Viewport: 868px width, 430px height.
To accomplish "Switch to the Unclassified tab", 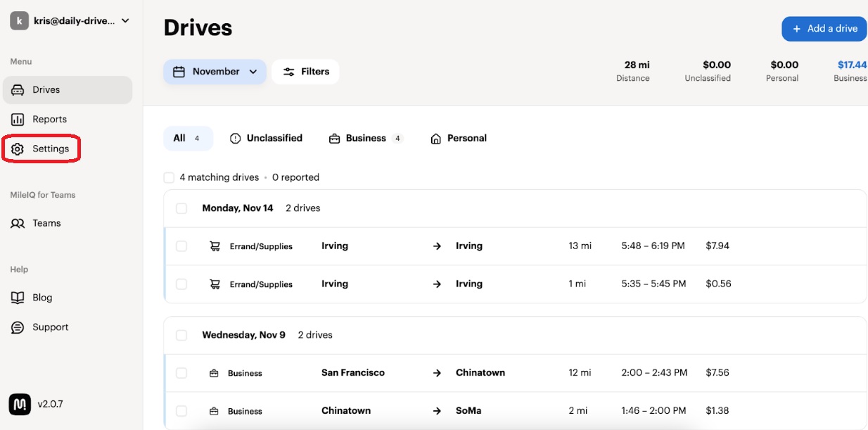I will 266,139.
